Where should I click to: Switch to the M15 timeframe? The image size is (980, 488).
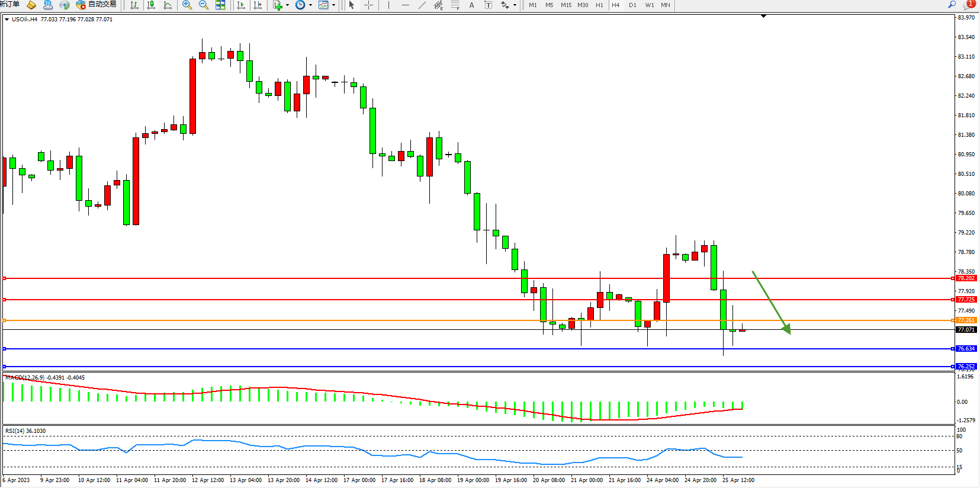coord(566,5)
